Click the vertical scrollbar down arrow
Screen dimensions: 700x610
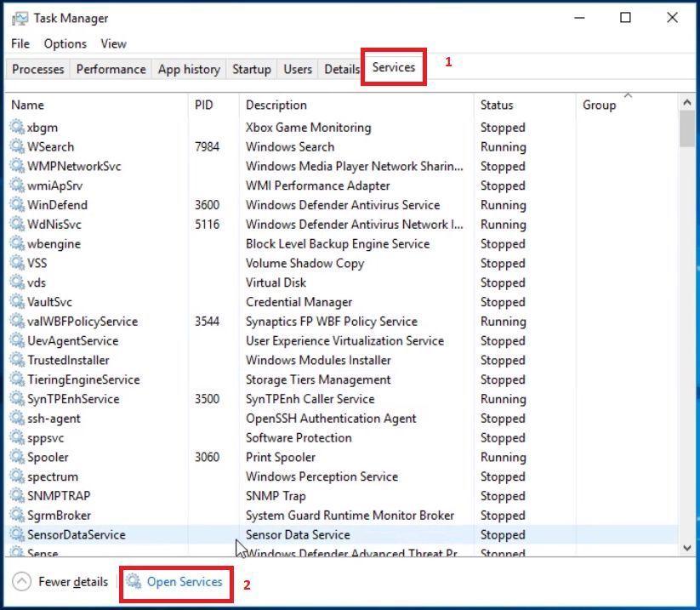coord(687,548)
